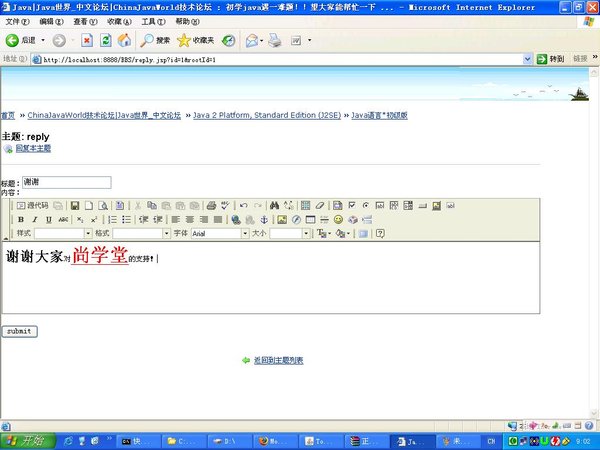Click the Bold formatting icon
The width and height of the screenshot is (600, 450).
(x=21, y=219)
